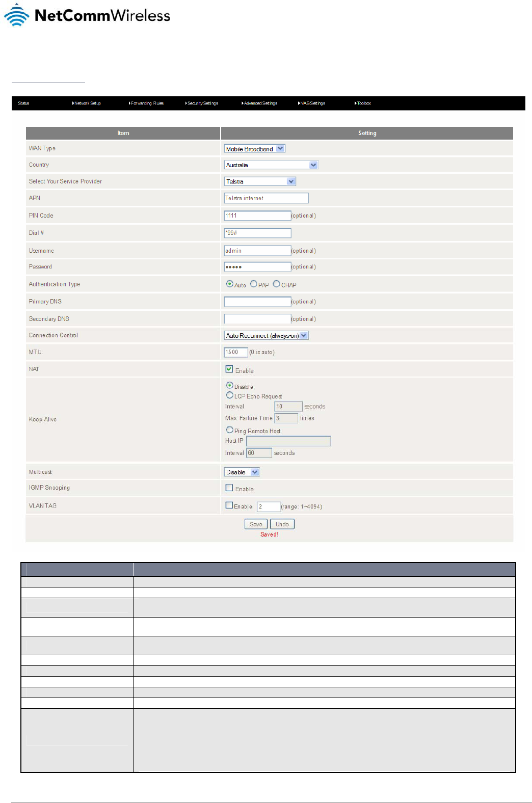Go to the Status tab
Viewport: 532px width, 803px height.
pyautogui.click(x=23, y=103)
